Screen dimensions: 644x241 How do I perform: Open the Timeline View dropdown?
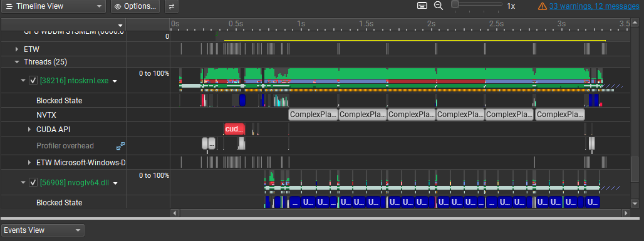(53, 6)
